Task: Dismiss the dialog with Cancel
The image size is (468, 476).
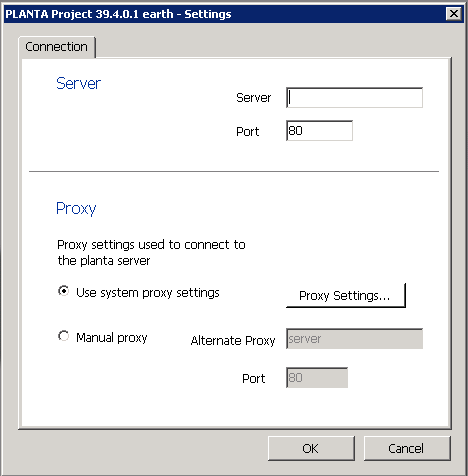Action: pyautogui.click(x=407, y=448)
